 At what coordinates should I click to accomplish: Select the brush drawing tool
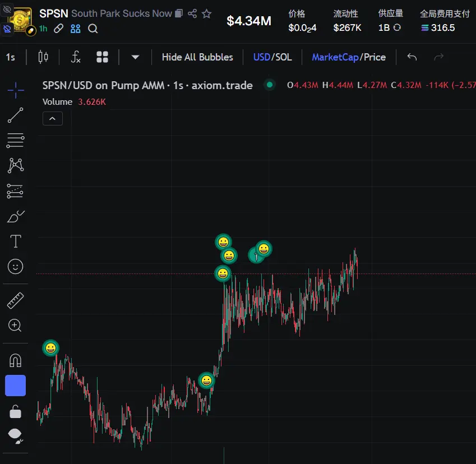(x=16, y=216)
